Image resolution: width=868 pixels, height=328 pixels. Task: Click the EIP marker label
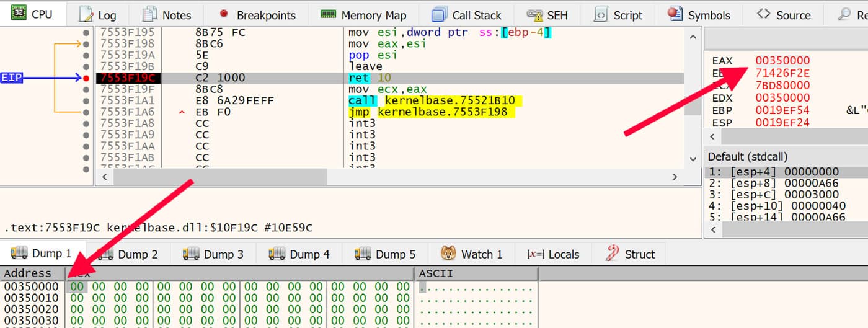(x=12, y=78)
